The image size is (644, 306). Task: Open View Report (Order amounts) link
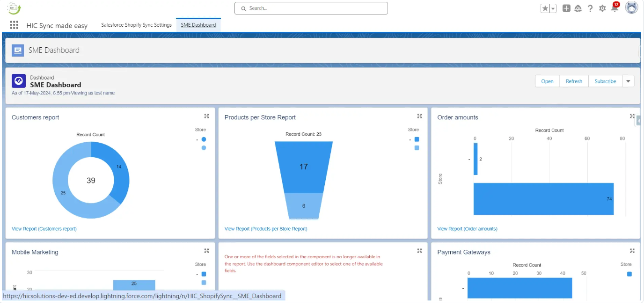tap(467, 229)
